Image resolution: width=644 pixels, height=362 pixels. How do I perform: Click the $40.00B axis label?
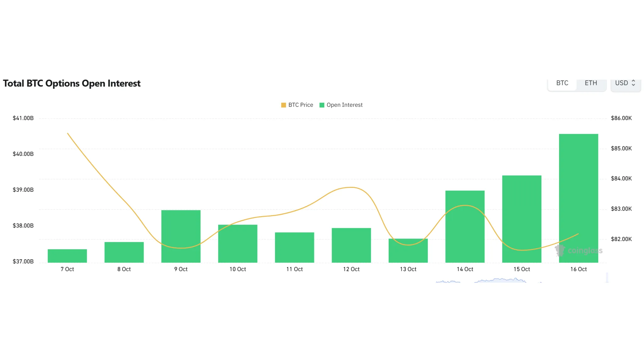(23, 154)
